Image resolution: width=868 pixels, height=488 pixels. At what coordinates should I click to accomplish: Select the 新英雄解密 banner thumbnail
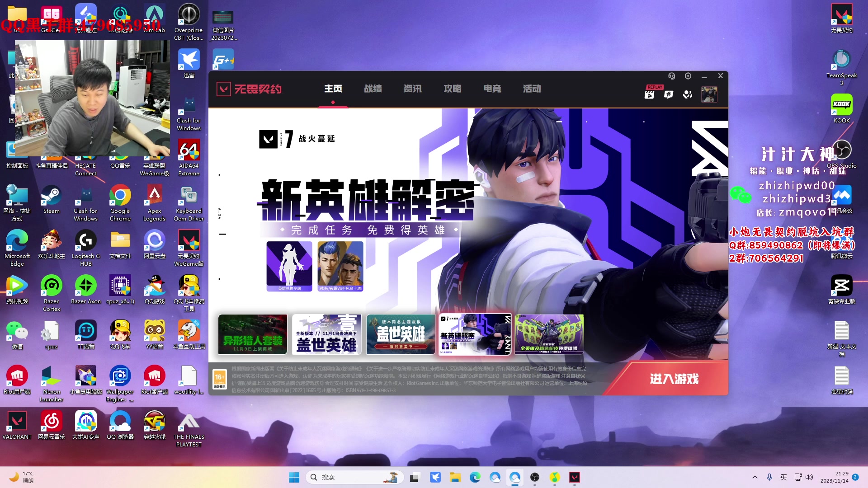click(475, 334)
